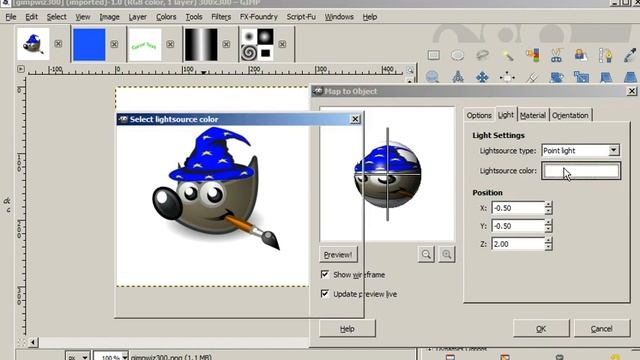
Task: Open the Layer menu
Action: [138, 17]
